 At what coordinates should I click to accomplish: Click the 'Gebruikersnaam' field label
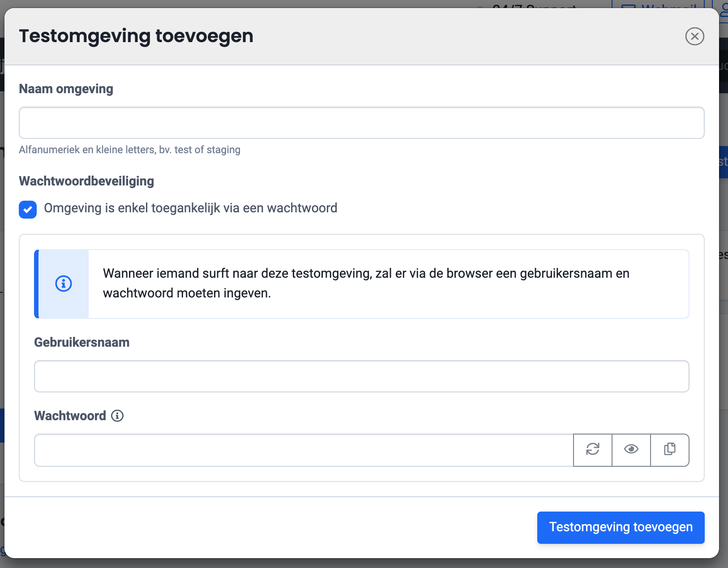click(81, 342)
